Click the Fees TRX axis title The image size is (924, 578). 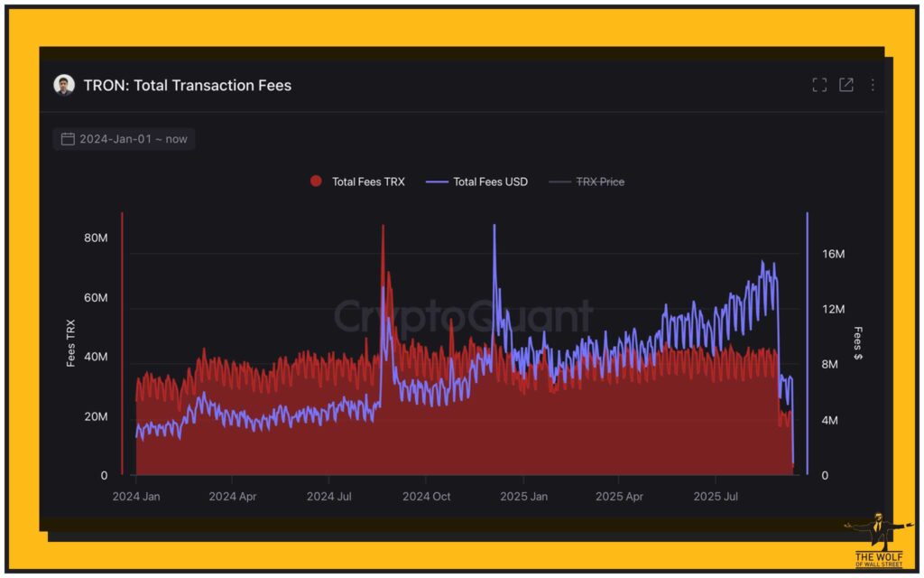(70, 343)
